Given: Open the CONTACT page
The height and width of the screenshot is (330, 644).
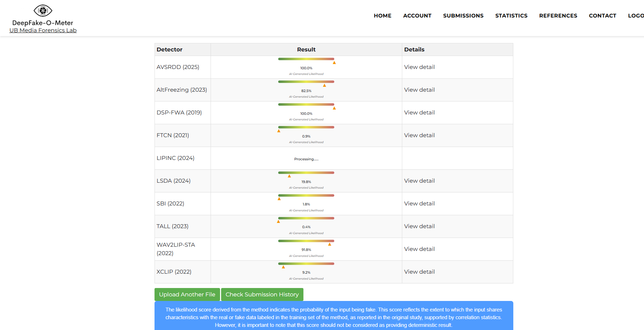Looking at the screenshot, I should [x=602, y=16].
